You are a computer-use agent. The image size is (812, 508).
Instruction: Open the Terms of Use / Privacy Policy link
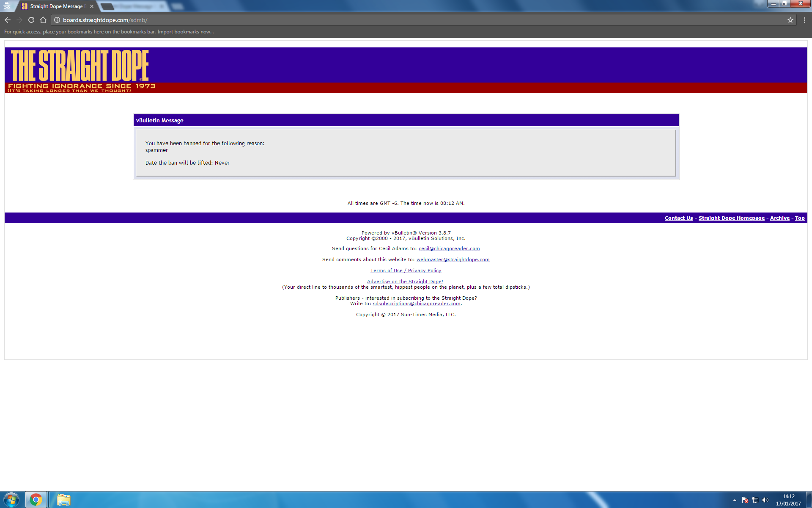pyautogui.click(x=406, y=271)
